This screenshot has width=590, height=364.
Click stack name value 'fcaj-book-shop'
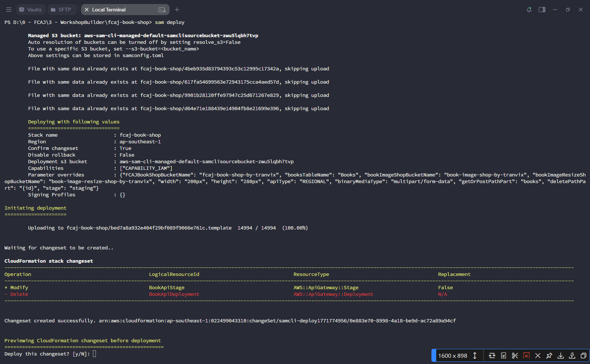140,135
